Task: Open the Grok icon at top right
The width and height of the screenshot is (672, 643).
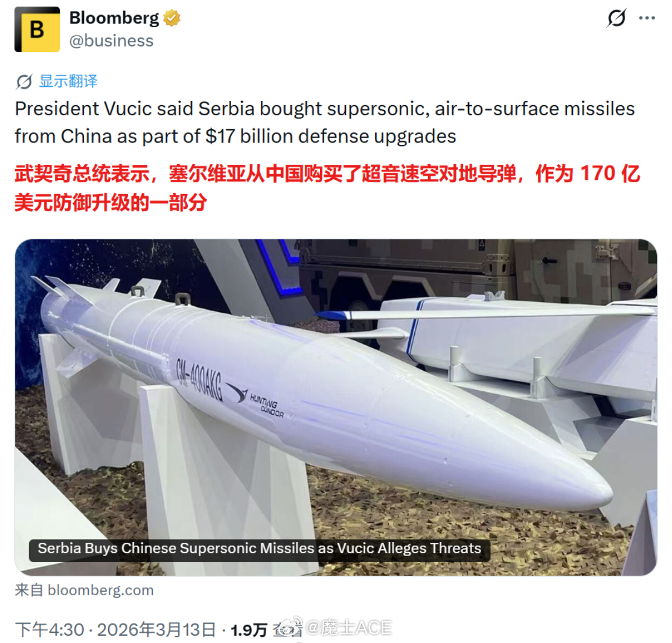Action: tap(616, 18)
